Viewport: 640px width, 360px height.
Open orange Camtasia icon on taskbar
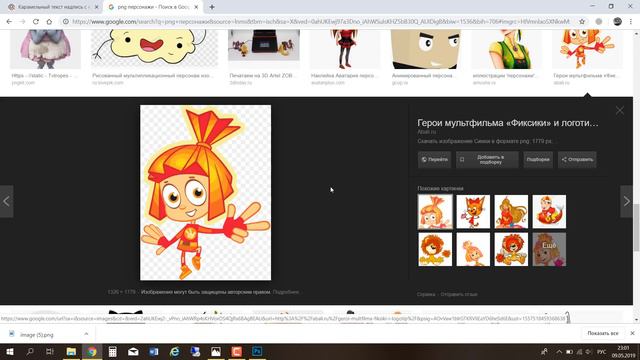point(236,351)
